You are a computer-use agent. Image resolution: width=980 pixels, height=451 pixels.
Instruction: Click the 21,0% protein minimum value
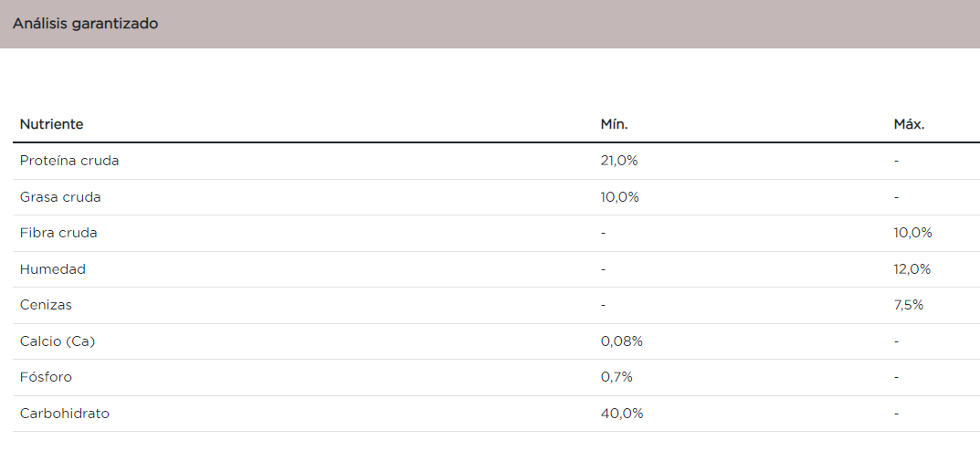coord(619,161)
